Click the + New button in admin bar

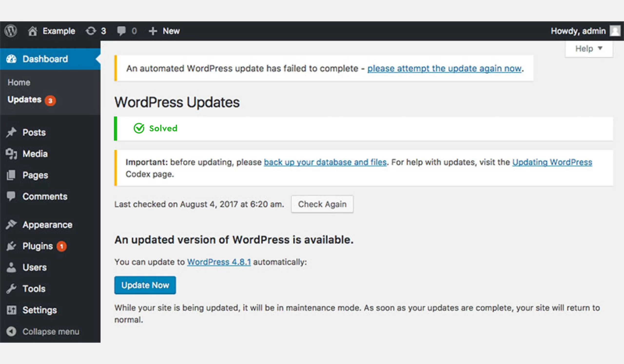click(x=163, y=31)
